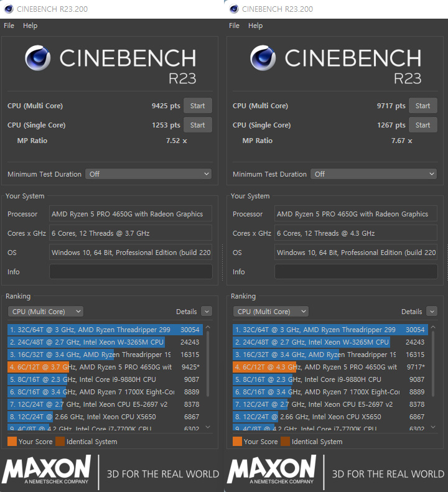
Task: Click right ranking list scrollbar thumb
Action: tap(433, 363)
